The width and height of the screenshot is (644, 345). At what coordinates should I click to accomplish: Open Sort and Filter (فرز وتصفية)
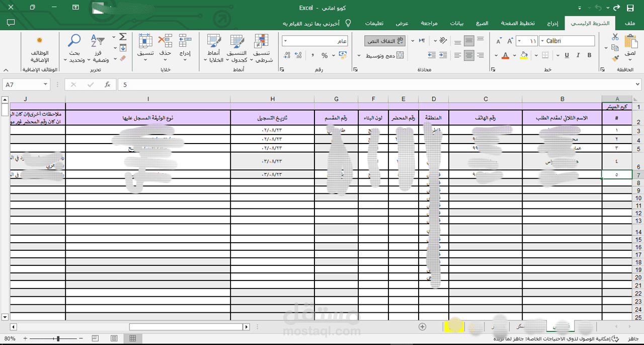tap(98, 48)
